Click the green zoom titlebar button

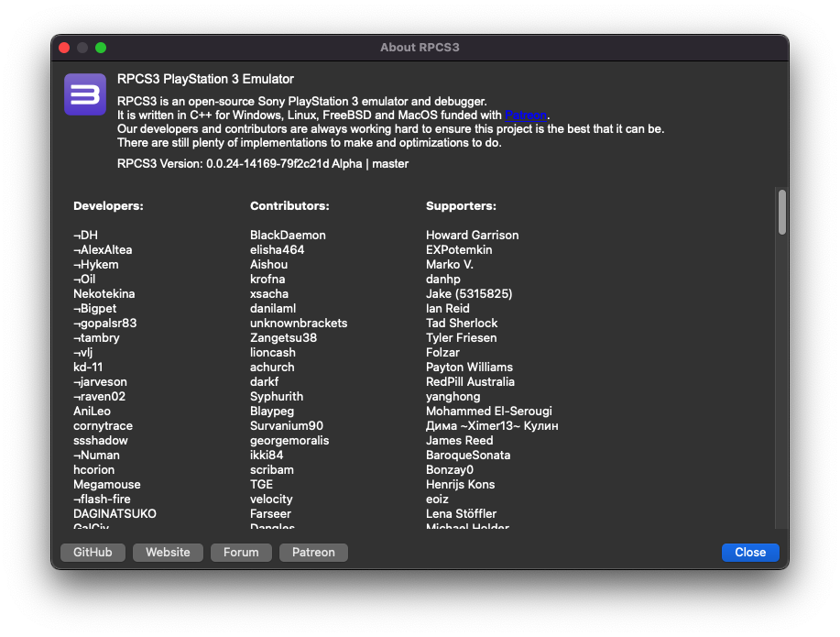(101, 48)
